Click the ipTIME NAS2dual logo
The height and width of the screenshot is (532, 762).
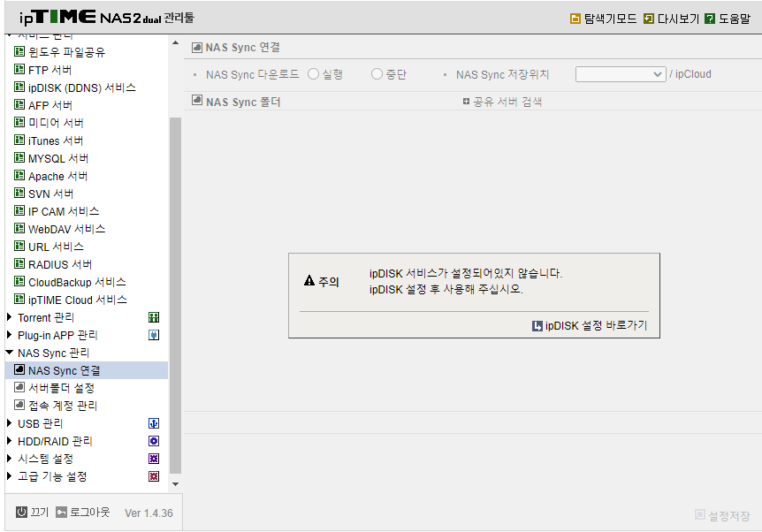click(x=106, y=18)
